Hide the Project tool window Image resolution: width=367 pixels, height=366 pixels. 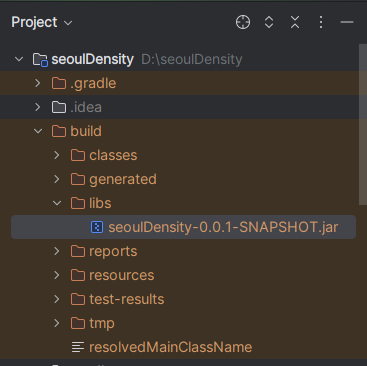coord(347,22)
